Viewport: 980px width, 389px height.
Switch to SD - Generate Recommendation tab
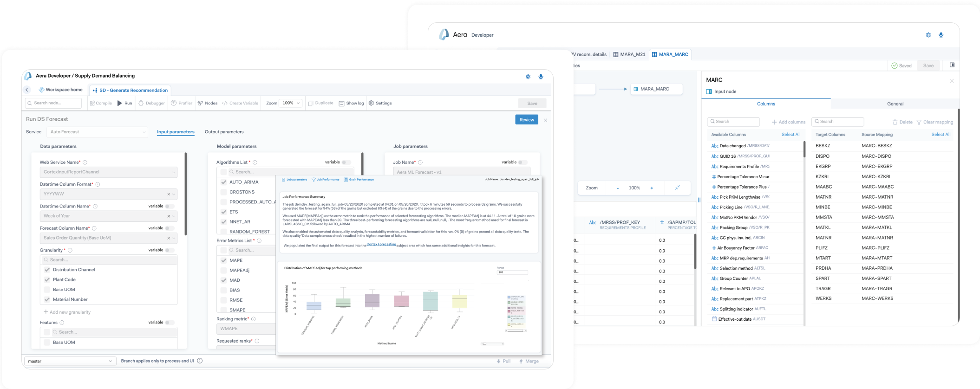(x=130, y=90)
